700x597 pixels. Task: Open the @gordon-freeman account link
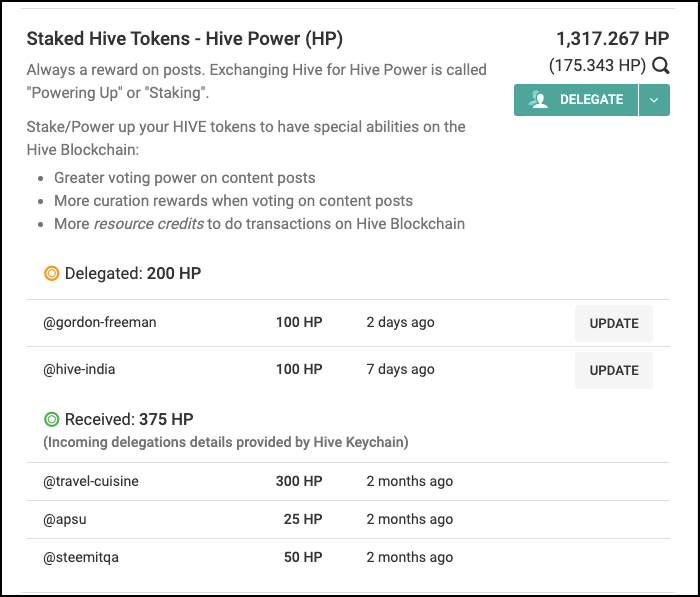100,322
